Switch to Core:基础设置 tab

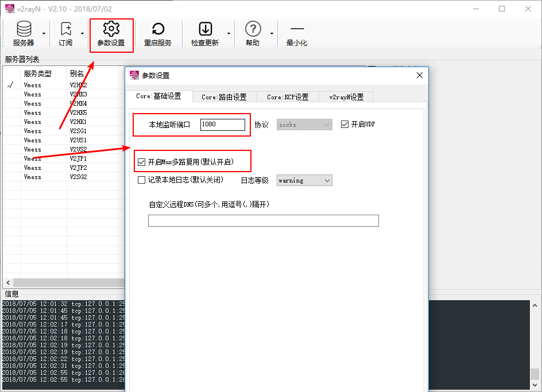158,96
